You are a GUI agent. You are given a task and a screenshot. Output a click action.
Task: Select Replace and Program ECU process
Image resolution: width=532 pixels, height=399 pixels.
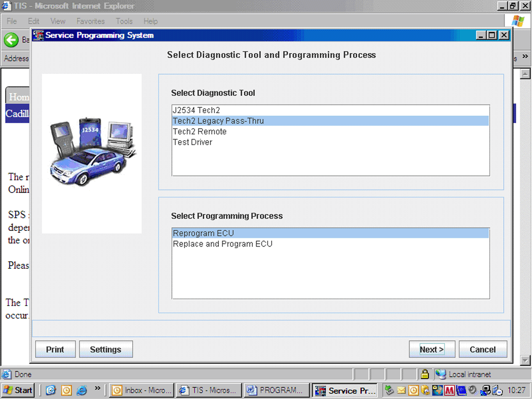222,244
